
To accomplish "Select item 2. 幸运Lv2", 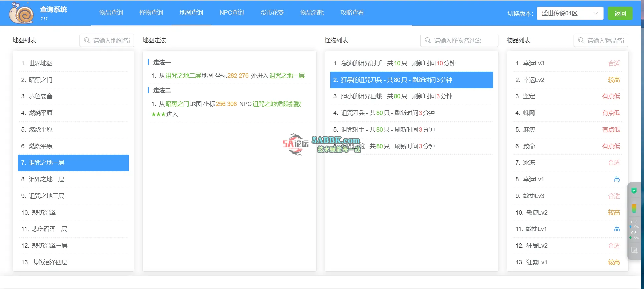I will point(568,80).
